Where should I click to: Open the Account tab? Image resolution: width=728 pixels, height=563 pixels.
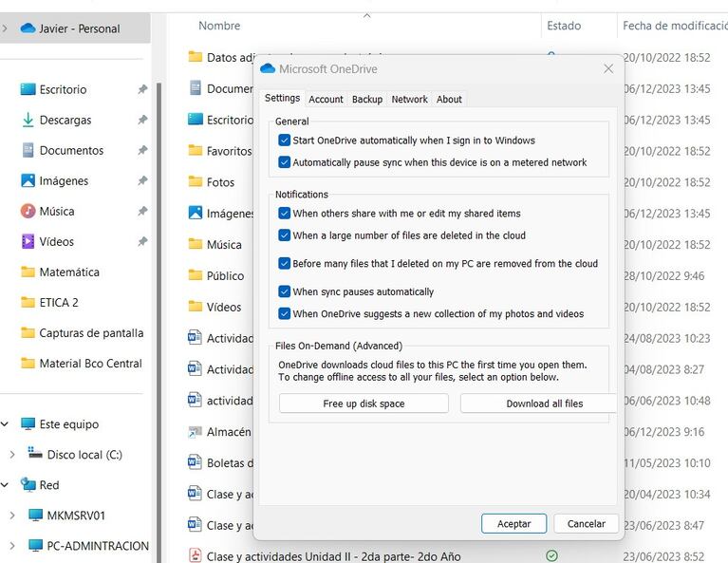(326, 99)
